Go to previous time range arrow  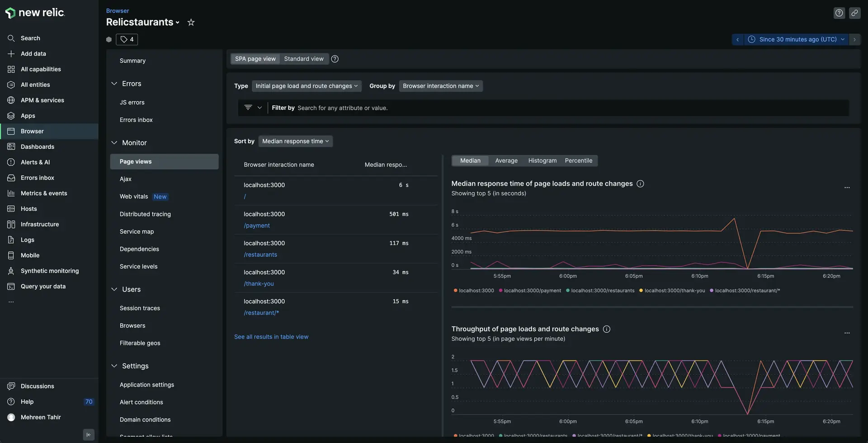pyautogui.click(x=737, y=40)
